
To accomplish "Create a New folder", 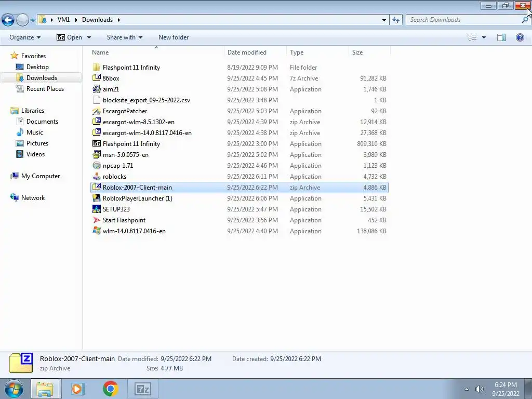I will [x=174, y=37].
